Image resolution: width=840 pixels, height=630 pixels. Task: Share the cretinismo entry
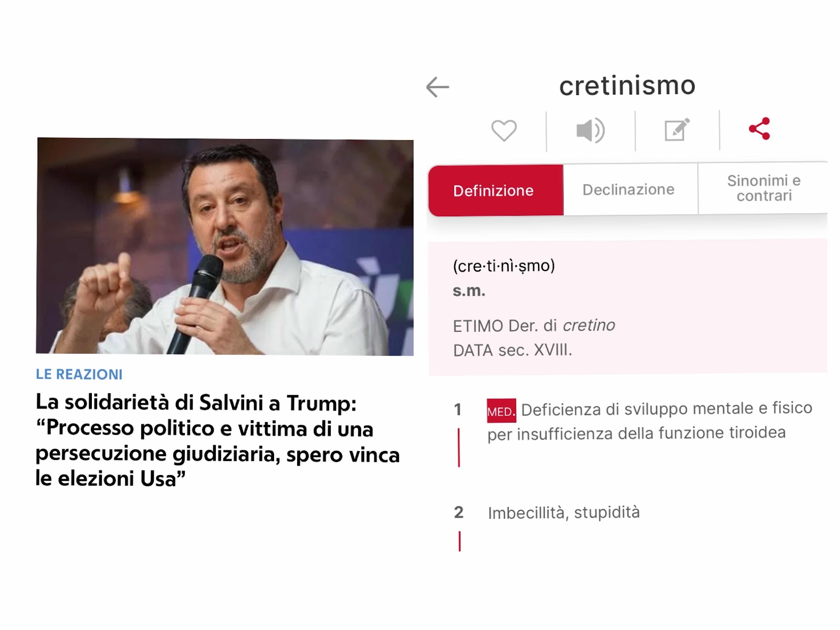click(759, 129)
